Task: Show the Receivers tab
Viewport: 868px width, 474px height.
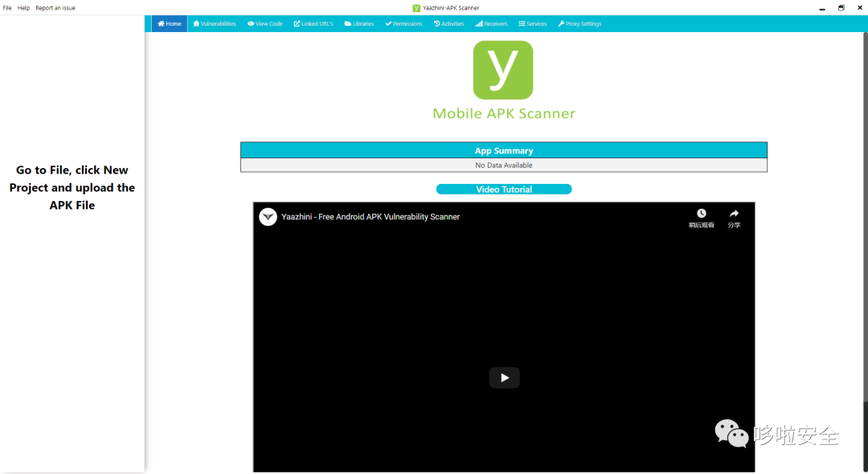Action: tap(491, 24)
